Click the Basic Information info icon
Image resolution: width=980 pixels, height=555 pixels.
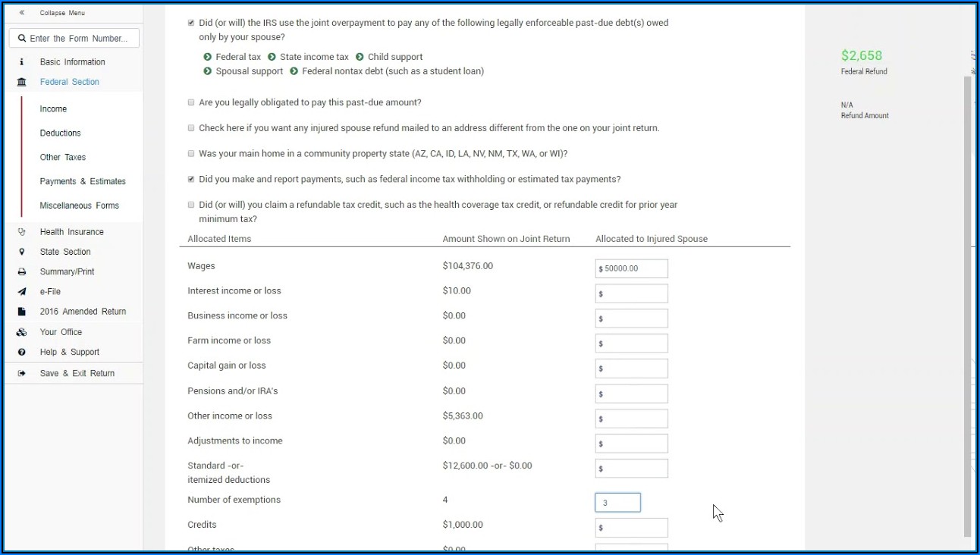[21, 62]
